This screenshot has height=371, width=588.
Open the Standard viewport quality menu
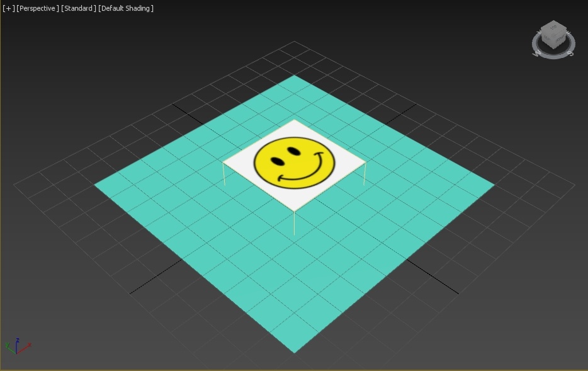point(78,8)
